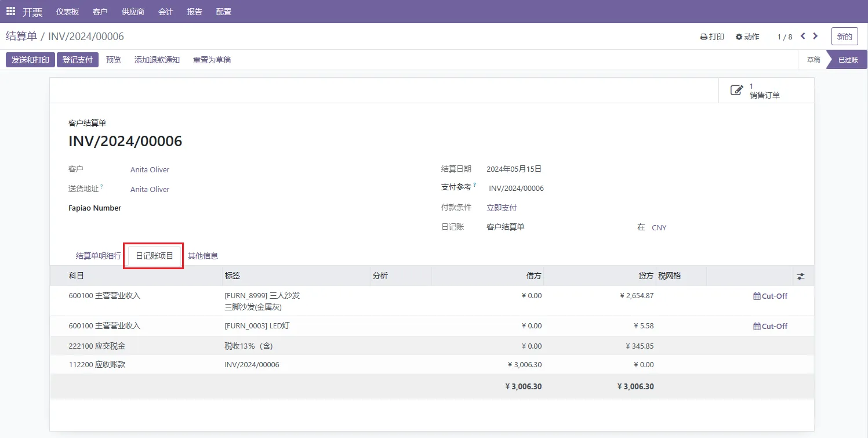Select the 已过账 status stage
868x438 pixels.
[848, 60]
